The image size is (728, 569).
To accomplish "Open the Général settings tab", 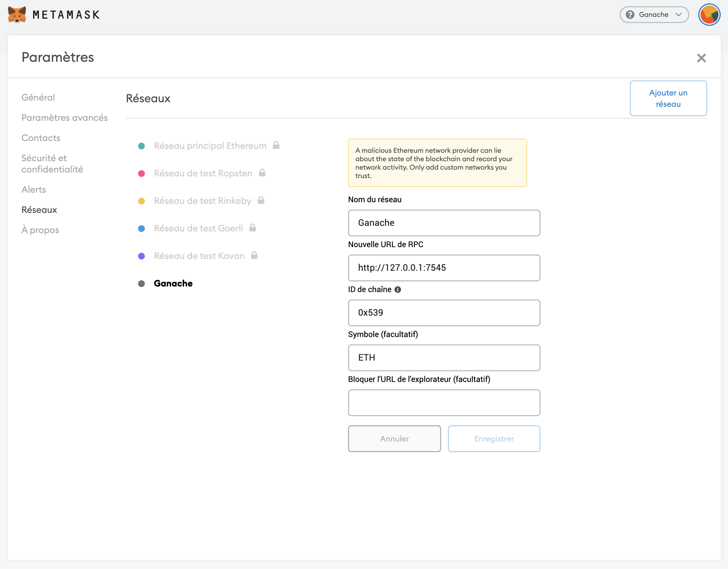I will click(x=38, y=97).
